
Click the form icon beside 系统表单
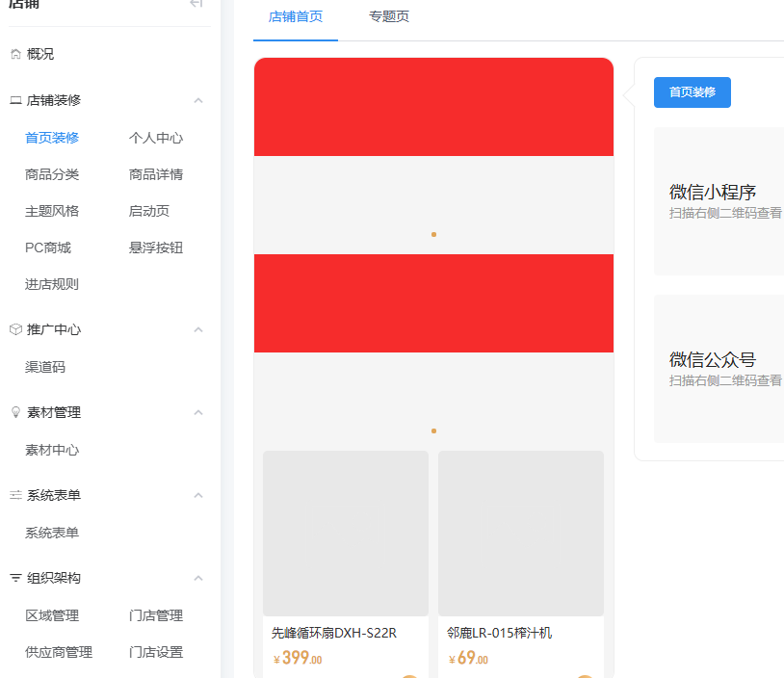coord(15,495)
